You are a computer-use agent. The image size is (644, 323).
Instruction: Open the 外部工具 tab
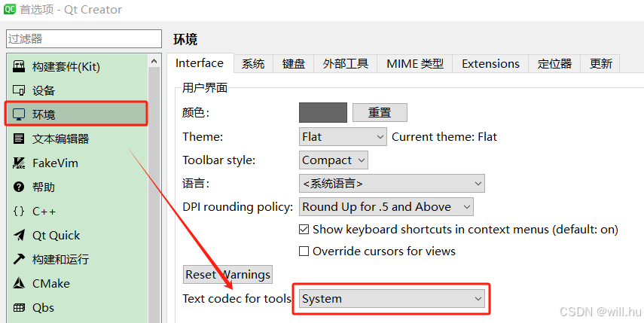point(346,64)
